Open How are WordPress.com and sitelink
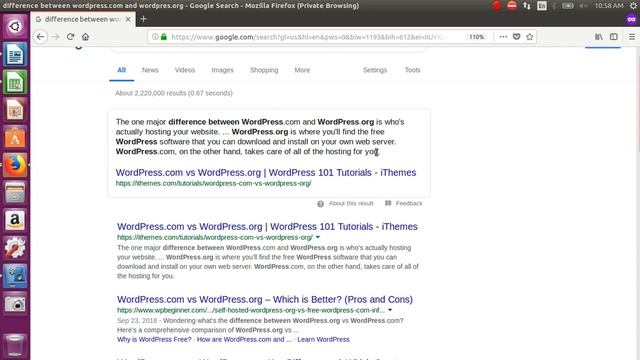The height and width of the screenshot is (360, 640). tap(244, 340)
